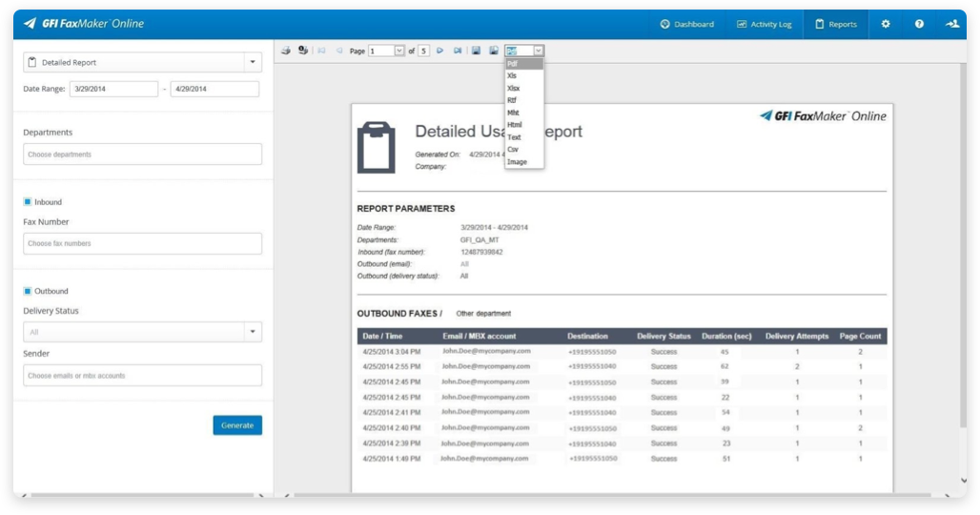The image size is (980, 515).
Task: Choose Html export format
Action: [x=523, y=125]
